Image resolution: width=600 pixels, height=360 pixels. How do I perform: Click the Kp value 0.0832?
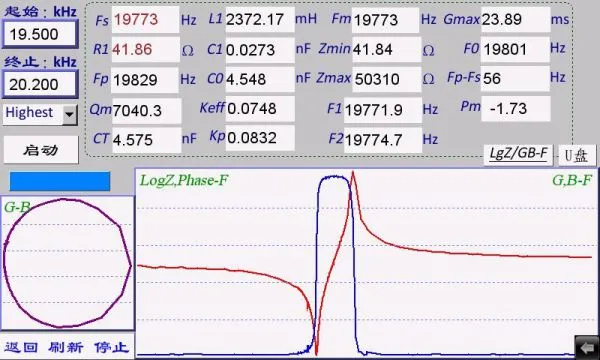pos(260,138)
